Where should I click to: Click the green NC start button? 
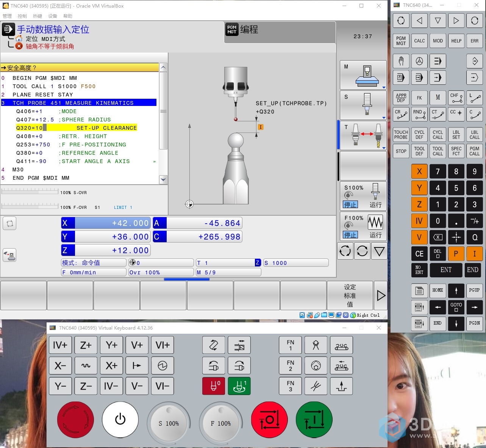(314, 420)
